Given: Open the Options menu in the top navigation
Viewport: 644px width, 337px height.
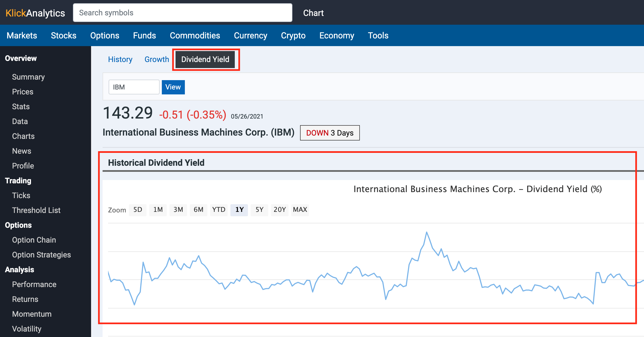Looking at the screenshot, I should (x=105, y=35).
